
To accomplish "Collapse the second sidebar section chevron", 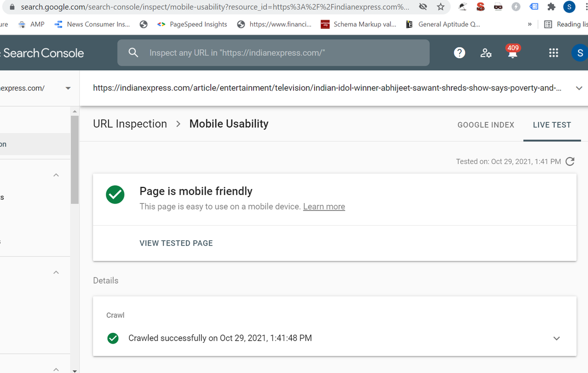I will coord(56,272).
